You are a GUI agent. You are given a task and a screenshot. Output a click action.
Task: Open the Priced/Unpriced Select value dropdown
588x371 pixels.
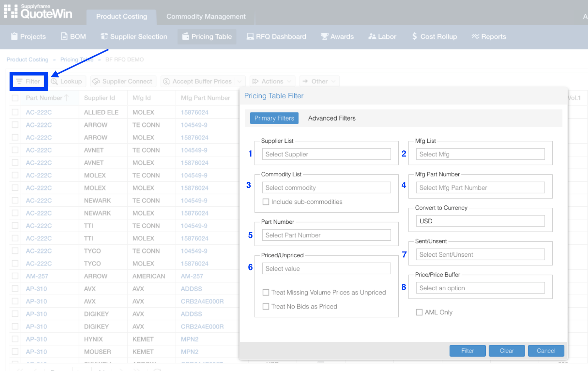pyautogui.click(x=326, y=268)
